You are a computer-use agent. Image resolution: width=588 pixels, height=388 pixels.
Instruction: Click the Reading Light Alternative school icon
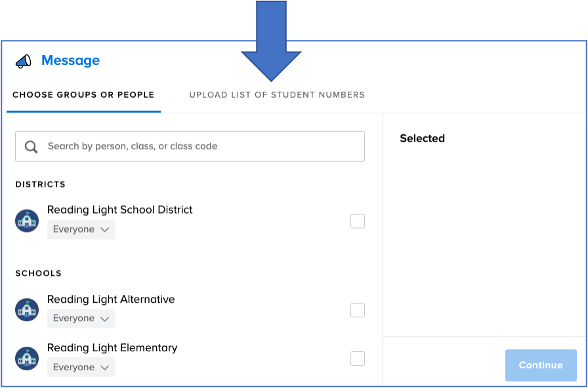click(27, 310)
